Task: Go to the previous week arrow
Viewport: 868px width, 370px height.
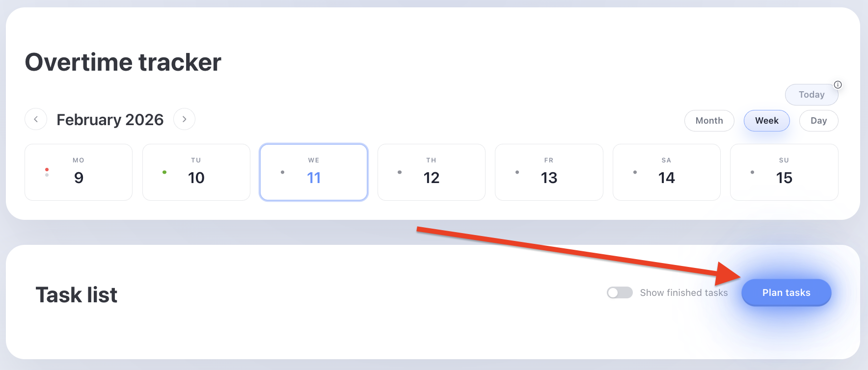Action: 36,119
